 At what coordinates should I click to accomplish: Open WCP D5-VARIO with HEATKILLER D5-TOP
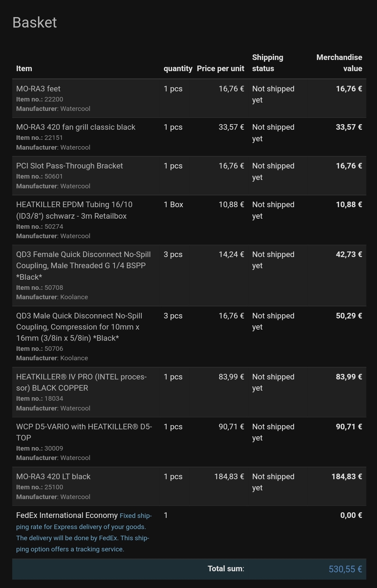(84, 432)
